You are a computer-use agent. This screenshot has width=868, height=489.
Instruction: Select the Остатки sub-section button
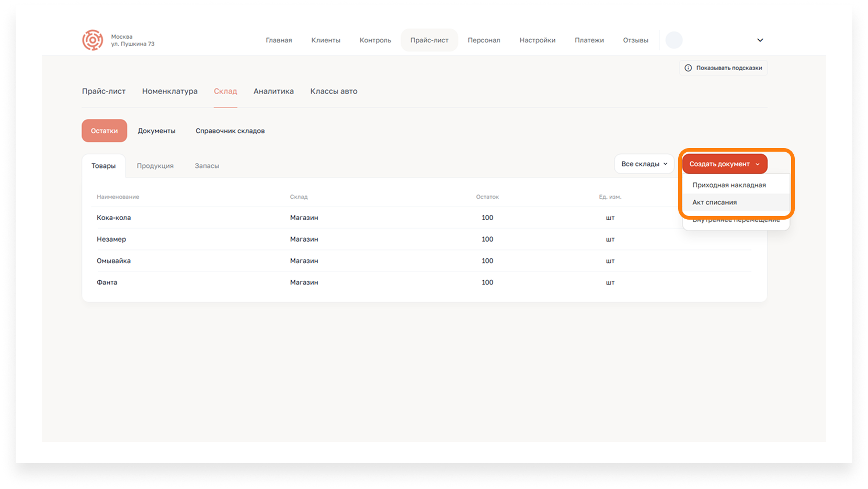pos(104,131)
